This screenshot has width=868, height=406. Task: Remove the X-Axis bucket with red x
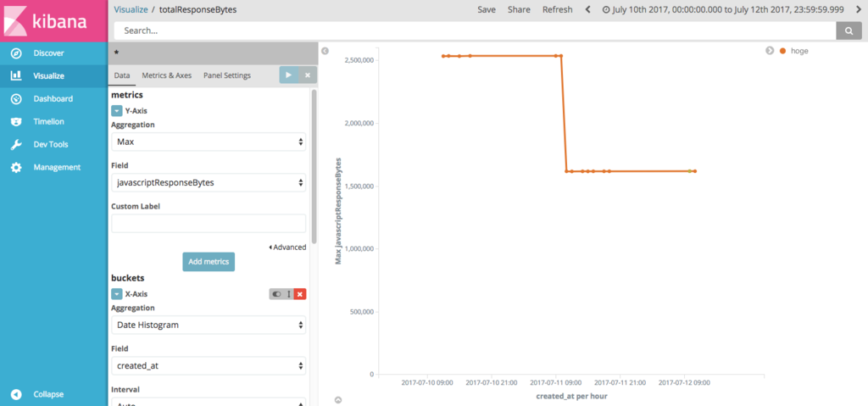[x=300, y=294]
